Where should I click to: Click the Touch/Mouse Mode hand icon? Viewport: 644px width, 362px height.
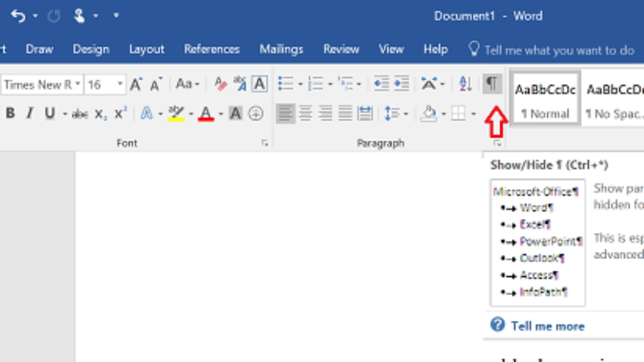(79, 16)
